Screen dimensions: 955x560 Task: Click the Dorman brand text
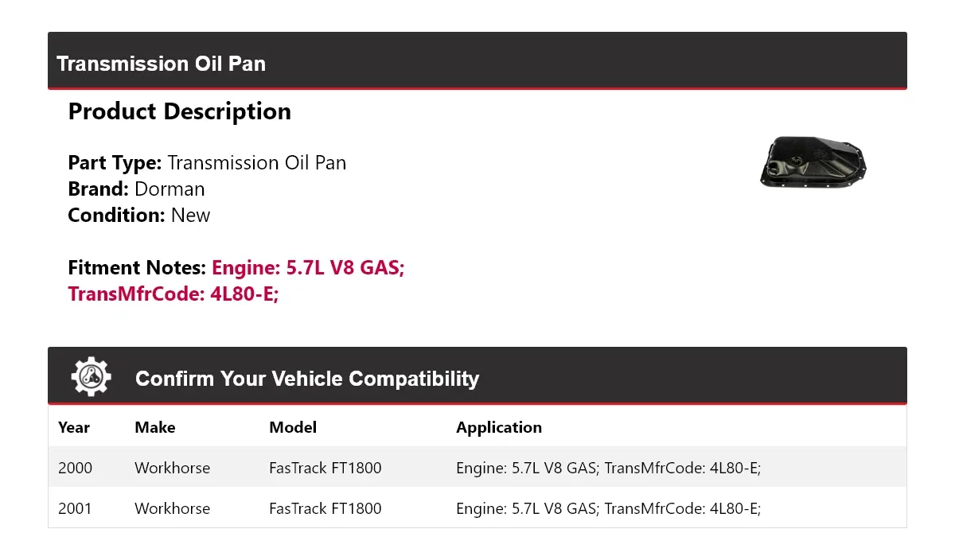coord(170,189)
